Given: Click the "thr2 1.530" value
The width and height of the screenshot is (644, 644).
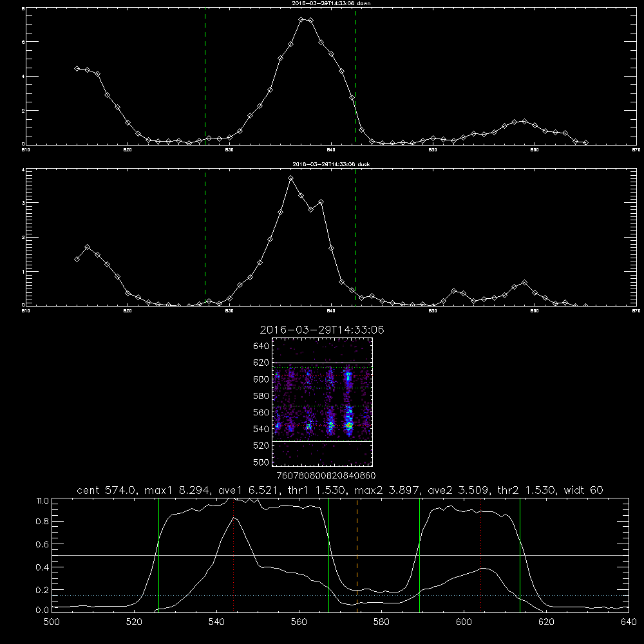Looking at the screenshot, I should (527, 490).
